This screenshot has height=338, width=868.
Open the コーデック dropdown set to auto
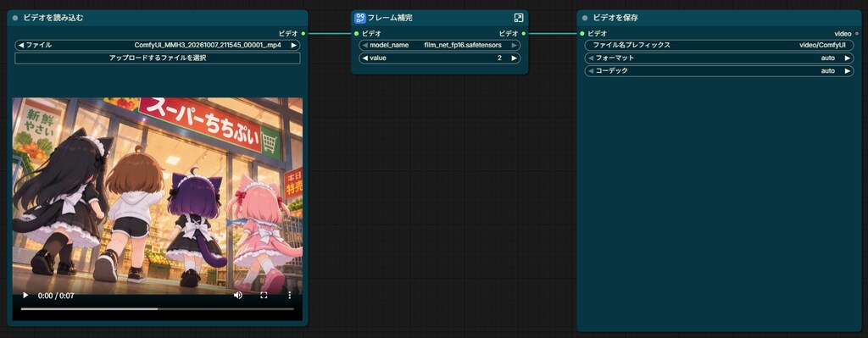click(719, 71)
